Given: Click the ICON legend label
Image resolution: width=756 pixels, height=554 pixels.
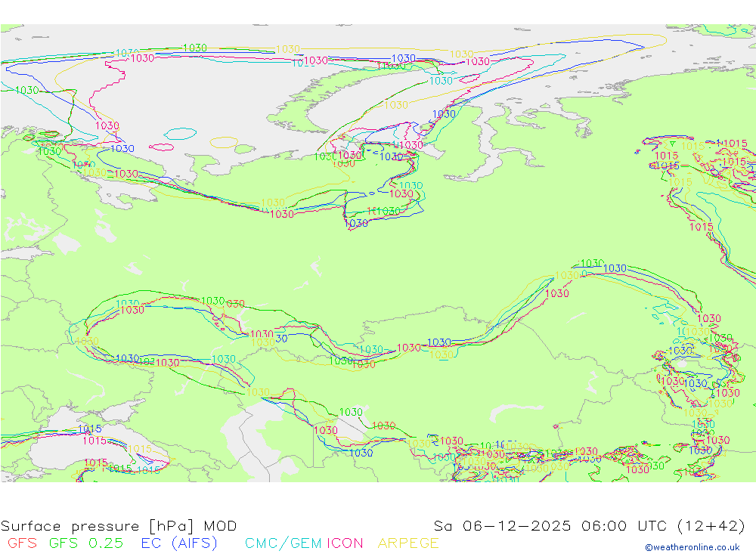Looking at the screenshot, I should [x=345, y=543].
